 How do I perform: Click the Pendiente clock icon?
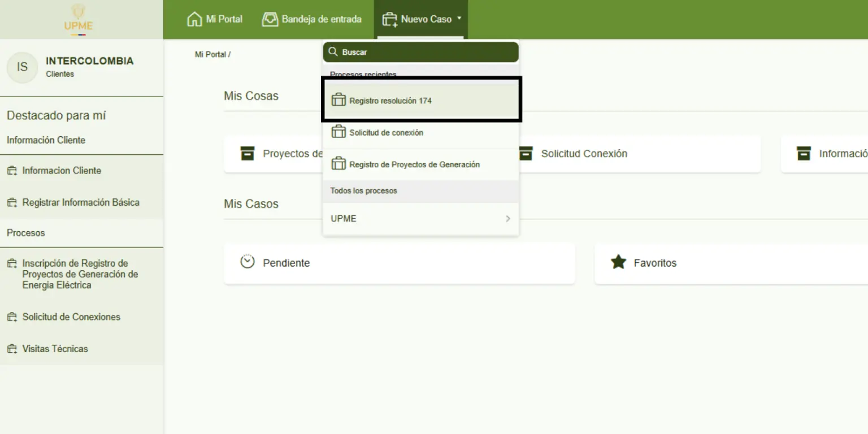click(x=248, y=262)
